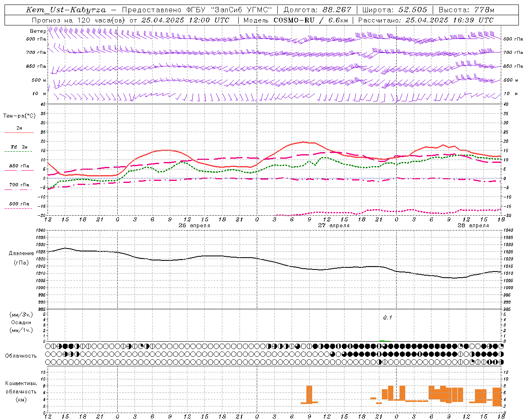
Task: Click the 850 гПа label in the temperature legend
Action: [19, 166]
